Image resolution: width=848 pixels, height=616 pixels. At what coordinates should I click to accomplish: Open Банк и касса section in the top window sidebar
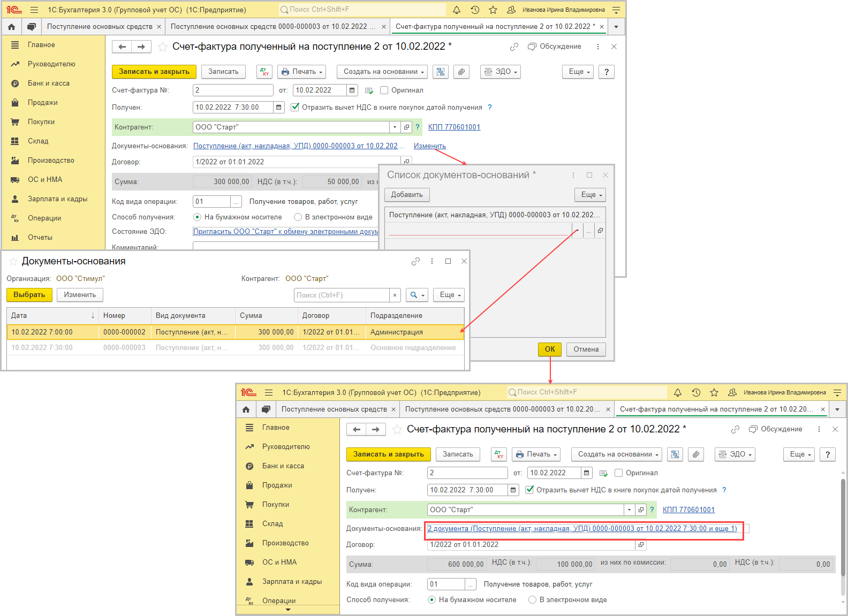click(48, 83)
